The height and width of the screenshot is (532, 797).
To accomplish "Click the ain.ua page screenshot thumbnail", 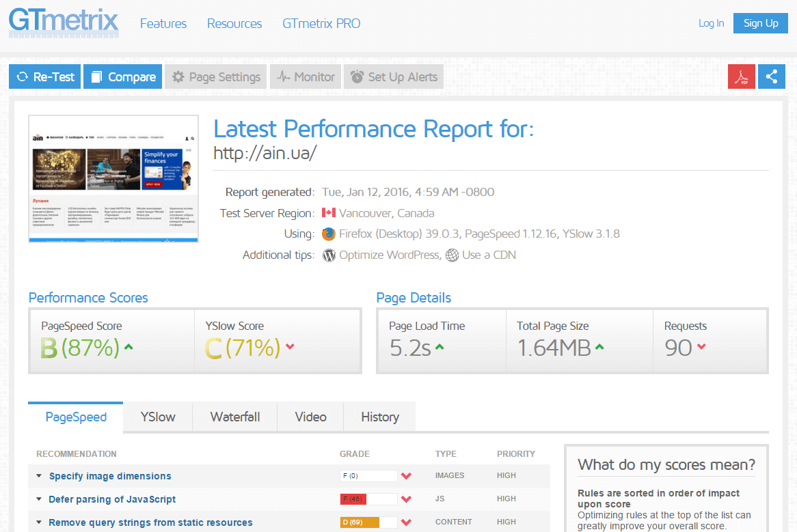I will tap(113, 179).
